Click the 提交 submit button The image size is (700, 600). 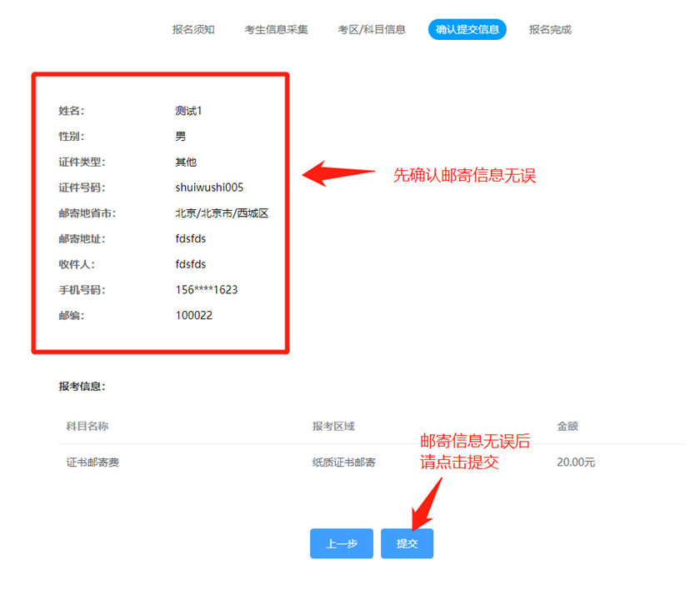pyautogui.click(x=407, y=543)
